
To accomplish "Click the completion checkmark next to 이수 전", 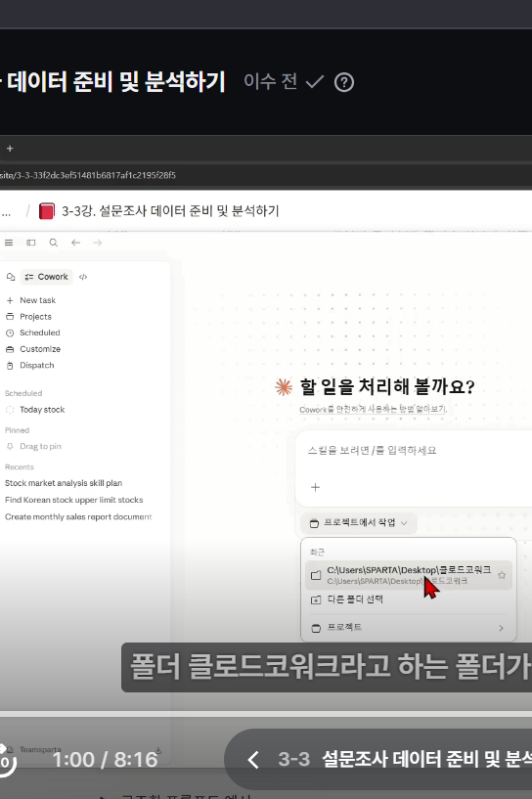I will pyautogui.click(x=315, y=81).
